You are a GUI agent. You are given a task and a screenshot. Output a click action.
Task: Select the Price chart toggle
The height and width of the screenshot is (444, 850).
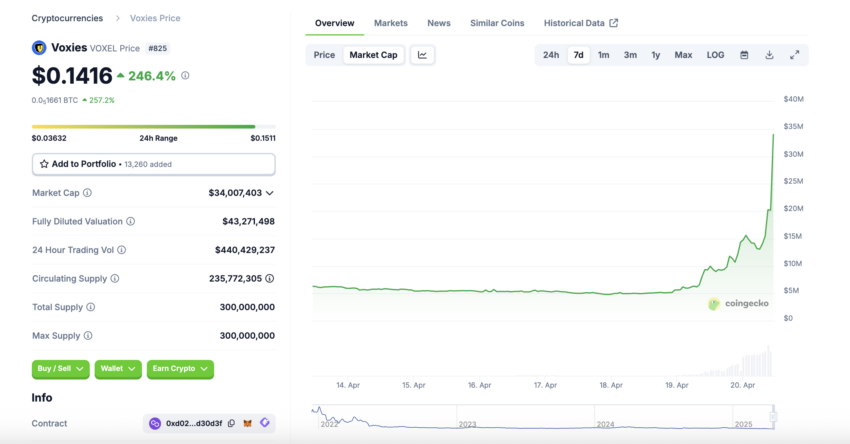pyautogui.click(x=324, y=55)
